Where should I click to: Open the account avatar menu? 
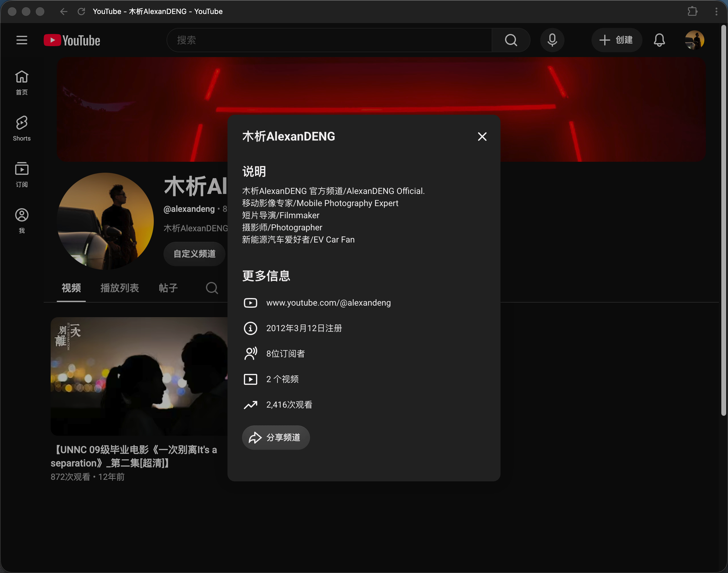pyautogui.click(x=694, y=40)
